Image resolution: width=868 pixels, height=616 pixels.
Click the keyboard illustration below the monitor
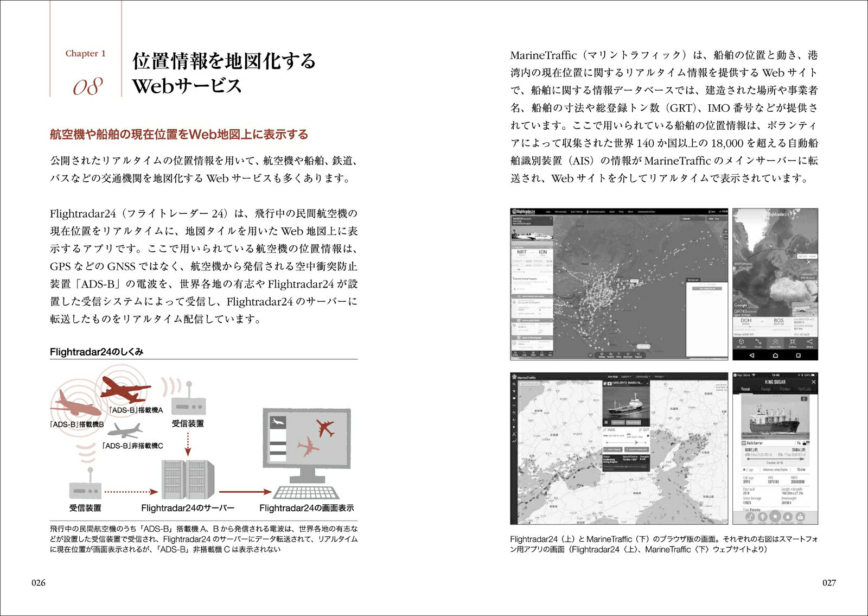307,492
